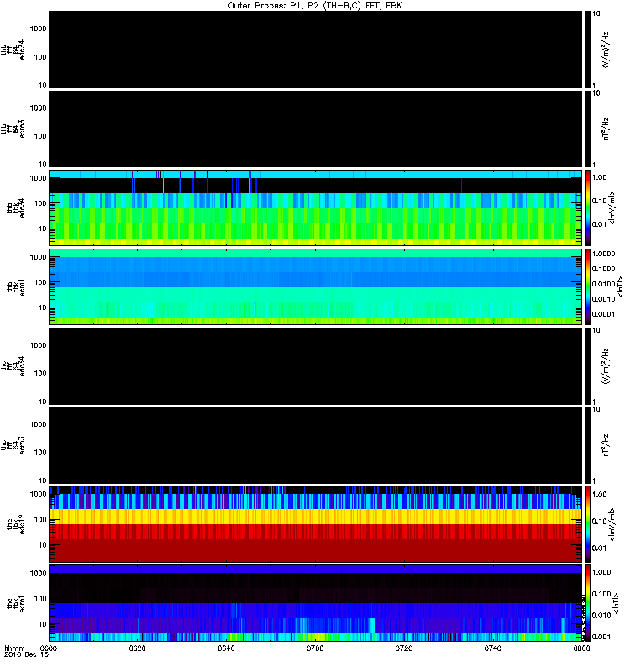Select the 0720 time axis label
The width and height of the screenshot is (630, 672).
(x=404, y=648)
